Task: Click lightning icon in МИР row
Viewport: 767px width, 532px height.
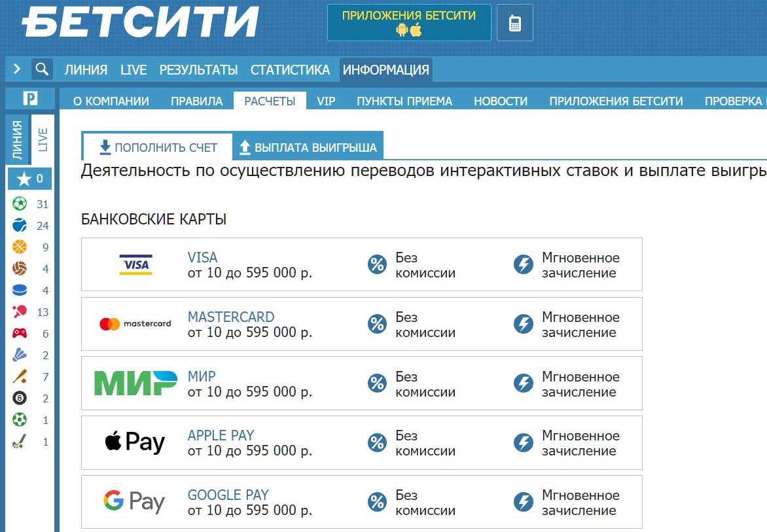Action: pos(524,383)
